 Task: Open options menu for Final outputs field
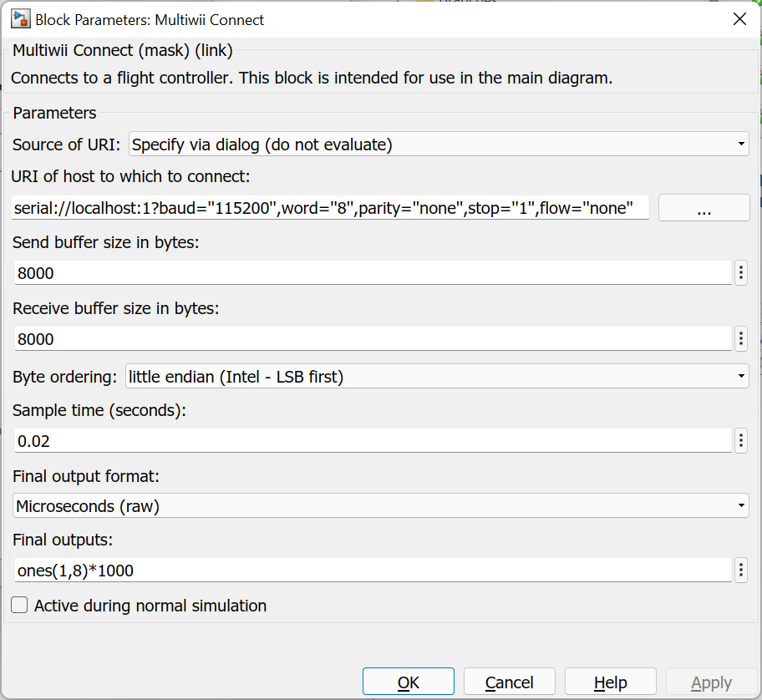740,571
